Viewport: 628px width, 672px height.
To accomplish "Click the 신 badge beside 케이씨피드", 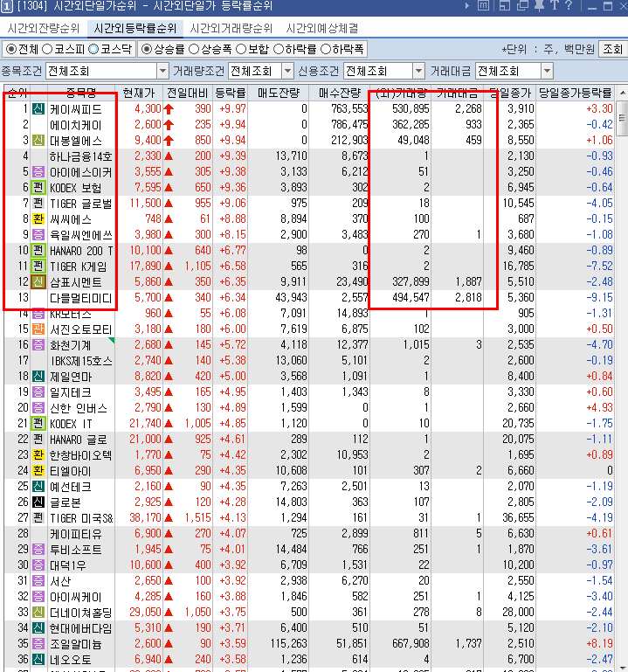I will point(38,109).
